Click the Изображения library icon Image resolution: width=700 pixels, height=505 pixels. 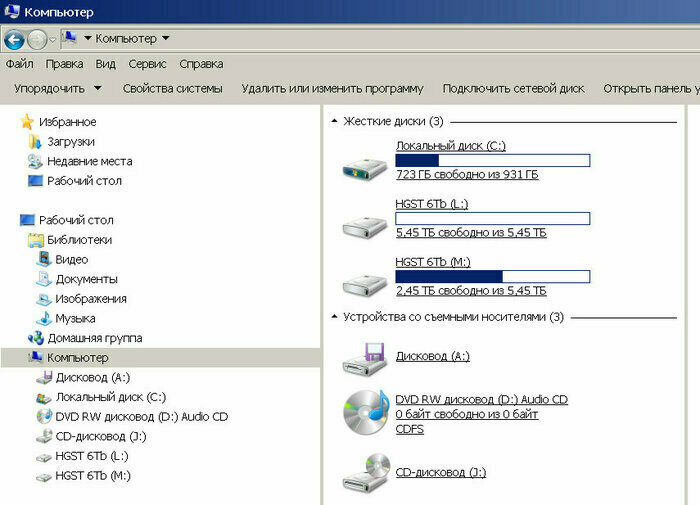44,299
